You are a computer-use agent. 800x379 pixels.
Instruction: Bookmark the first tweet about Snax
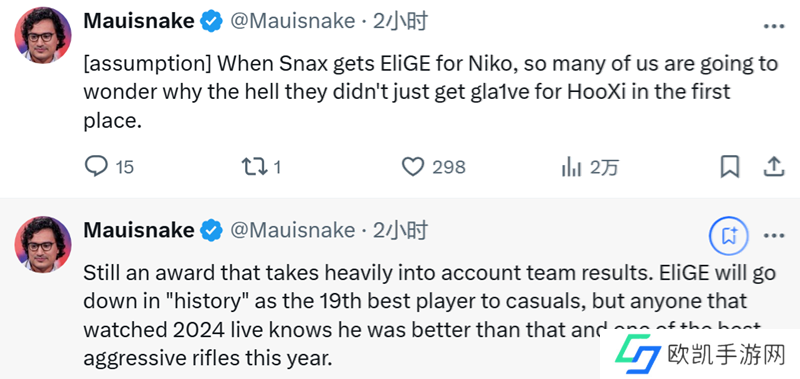(x=730, y=166)
